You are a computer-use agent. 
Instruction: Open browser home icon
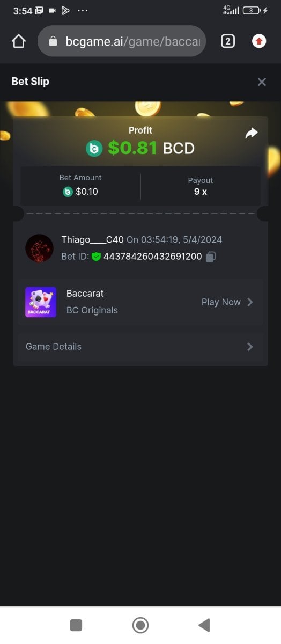(x=19, y=41)
